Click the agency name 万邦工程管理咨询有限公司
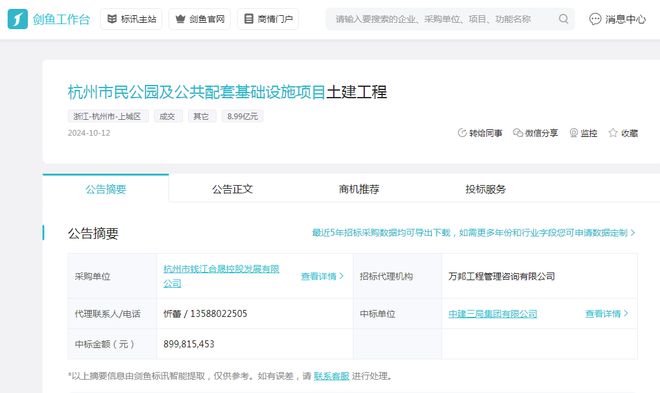Screen dimensions: 660x393 click(x=501, y=276)
